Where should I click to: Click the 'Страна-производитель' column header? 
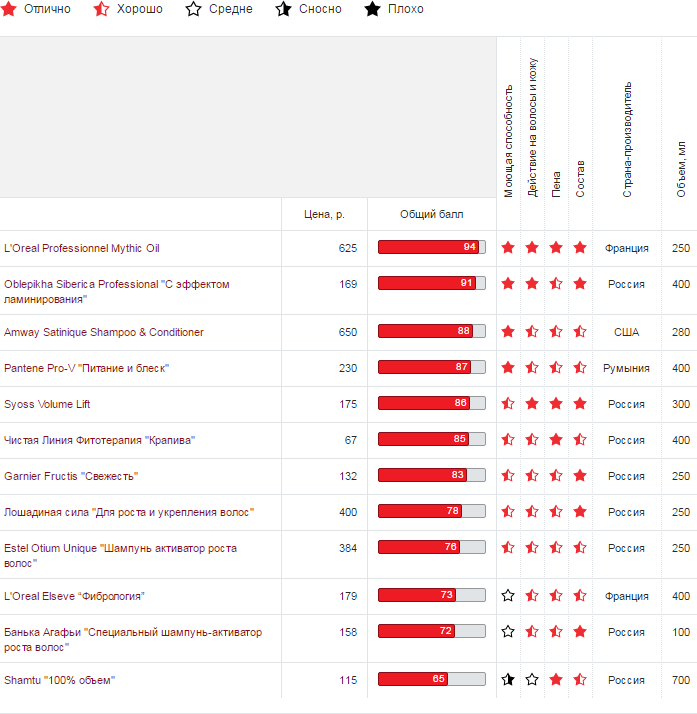coord(627,139)
